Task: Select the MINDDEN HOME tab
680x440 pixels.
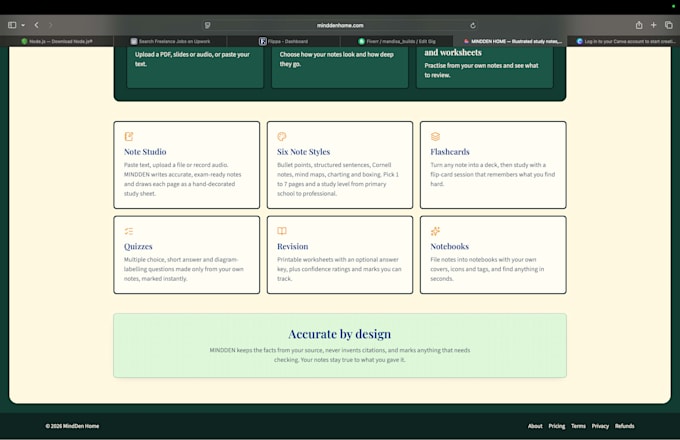Action: 510,41
